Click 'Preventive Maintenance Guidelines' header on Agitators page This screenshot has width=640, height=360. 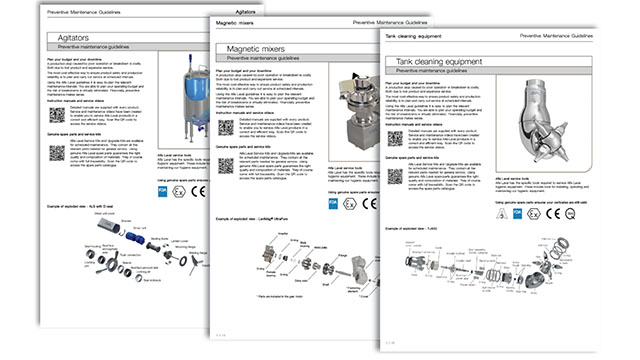(84, 12)
